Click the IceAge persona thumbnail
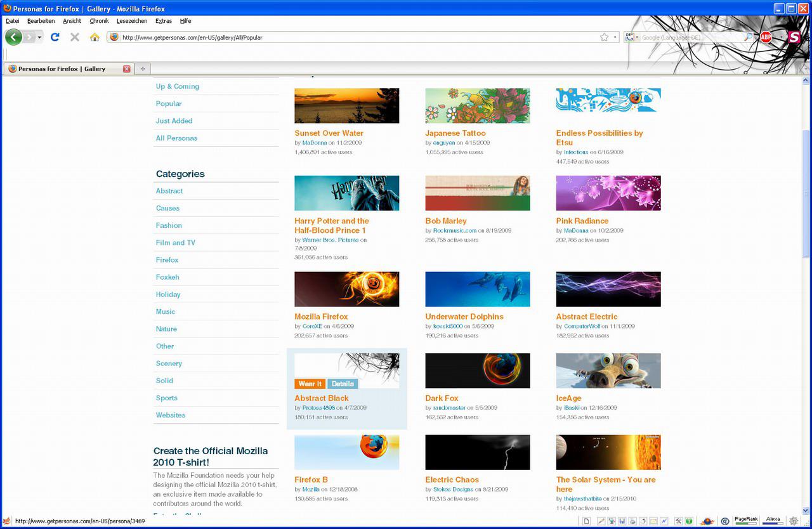This screenshot has width=812, height=529. [608, 370]
